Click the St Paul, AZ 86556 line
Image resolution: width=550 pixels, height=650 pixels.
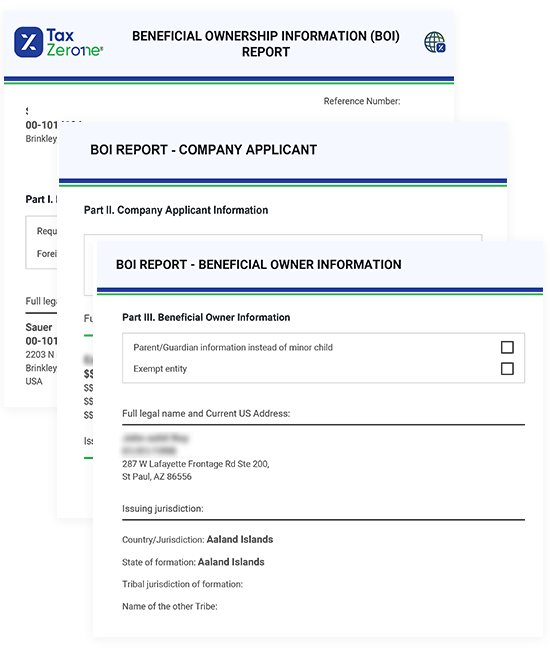click(157, 477)
